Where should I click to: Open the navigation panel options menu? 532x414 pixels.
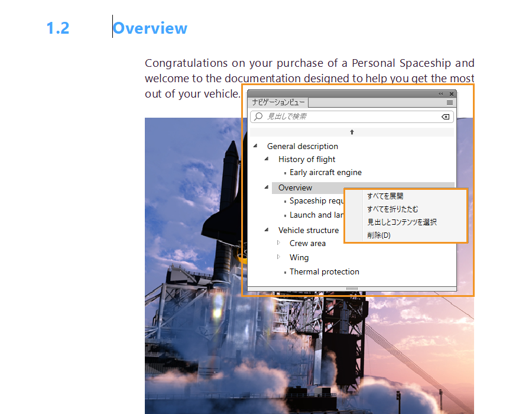450,102
